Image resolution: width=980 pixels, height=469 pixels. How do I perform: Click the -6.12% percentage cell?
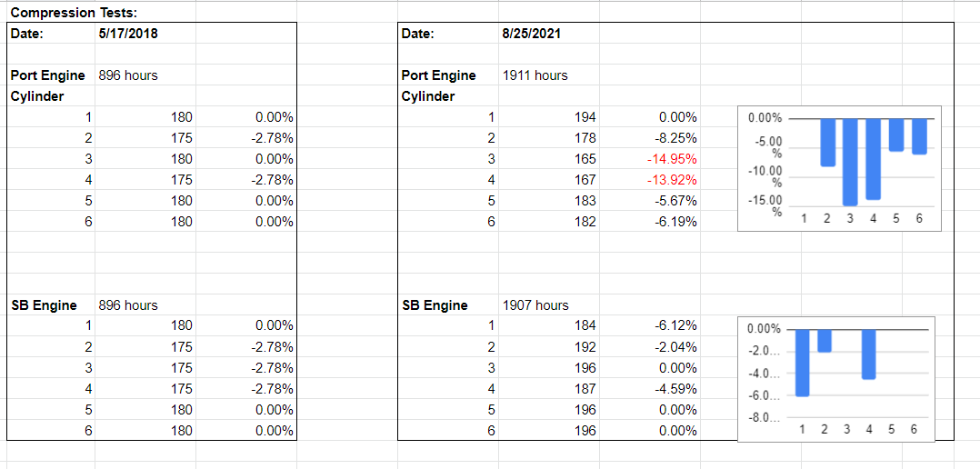coord(677,325)
